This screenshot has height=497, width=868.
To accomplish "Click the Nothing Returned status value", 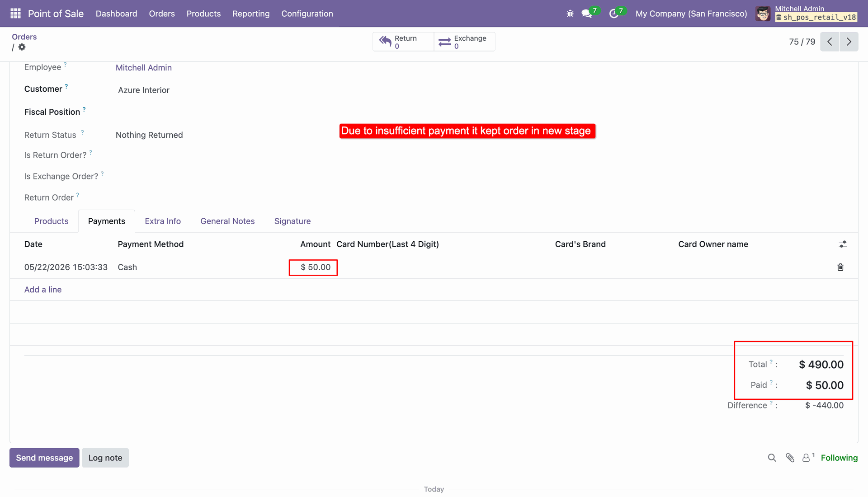I will [x=149, y=135].
